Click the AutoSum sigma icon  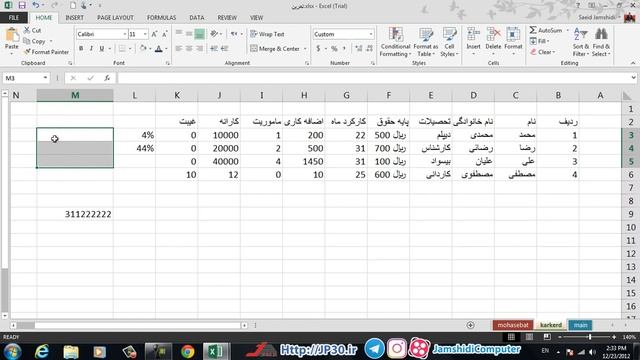(533, 30)
